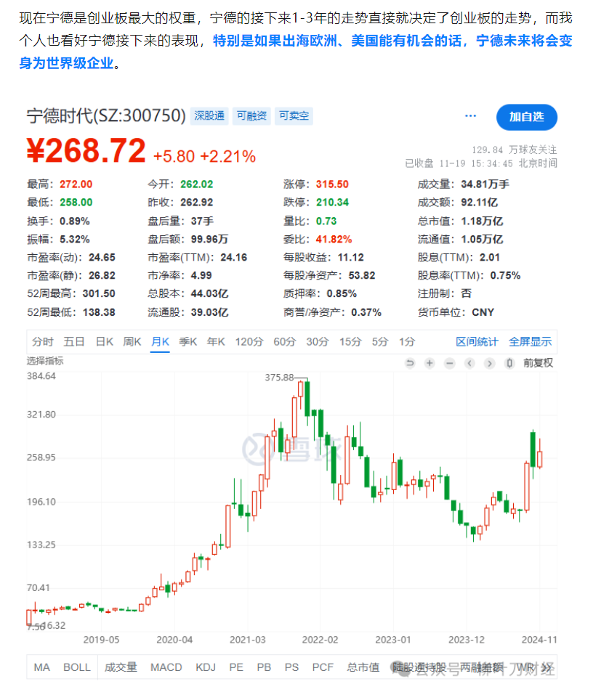Viewport: 593px width, 700px height.
Task: Switch to the 五日 chart tab
Action: click(74, 342)
